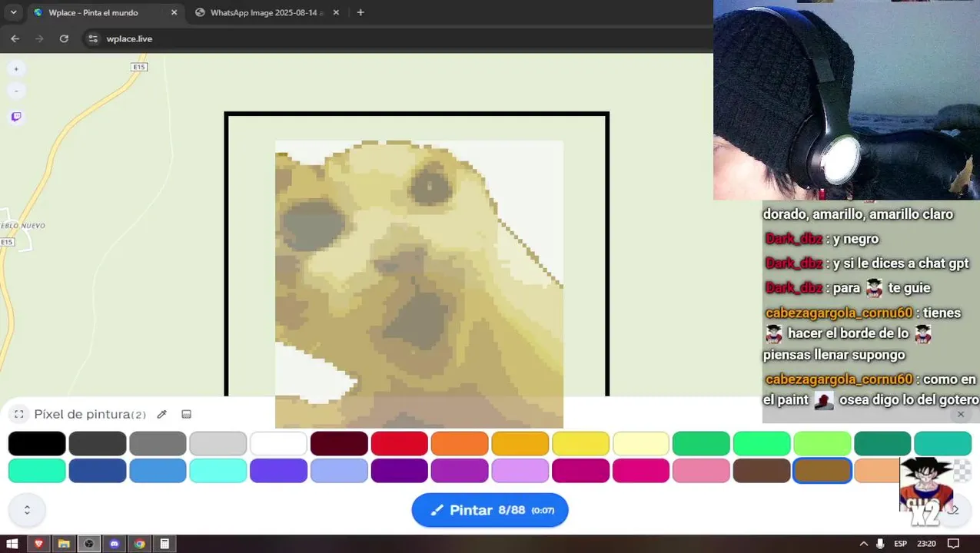Open Discord from taskbar

click(115, 544)
